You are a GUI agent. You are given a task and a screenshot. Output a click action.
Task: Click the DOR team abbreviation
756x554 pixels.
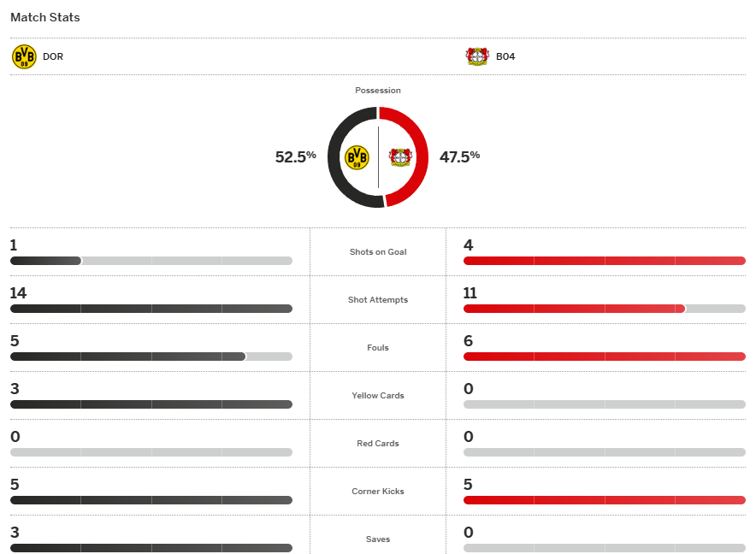click(53, 57)
